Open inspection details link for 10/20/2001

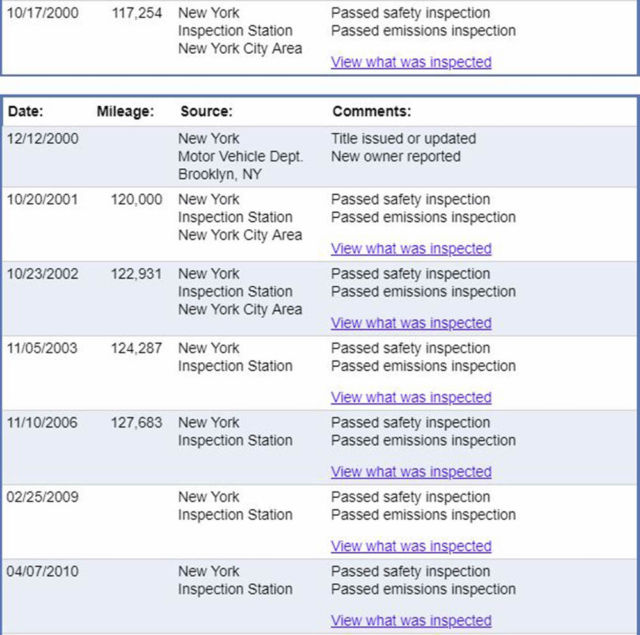coord(411,248)
